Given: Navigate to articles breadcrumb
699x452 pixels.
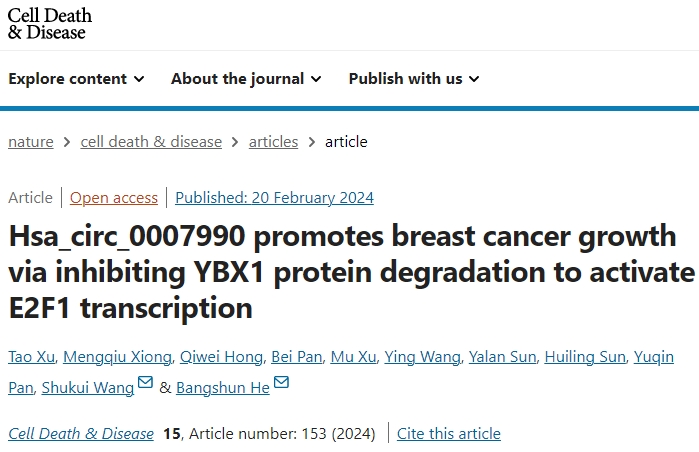Looking at the screenshot, I should click(x=273, y=142).
